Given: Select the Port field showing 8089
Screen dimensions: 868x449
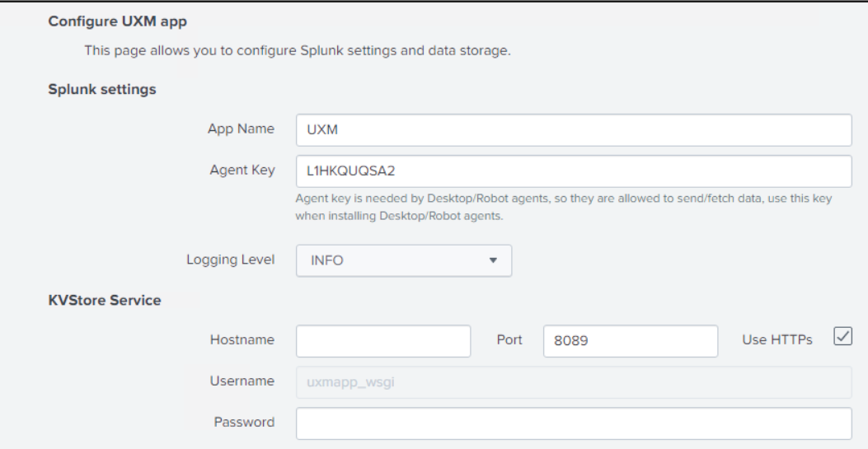Looking at the screenshot, I should pos(630,340).
